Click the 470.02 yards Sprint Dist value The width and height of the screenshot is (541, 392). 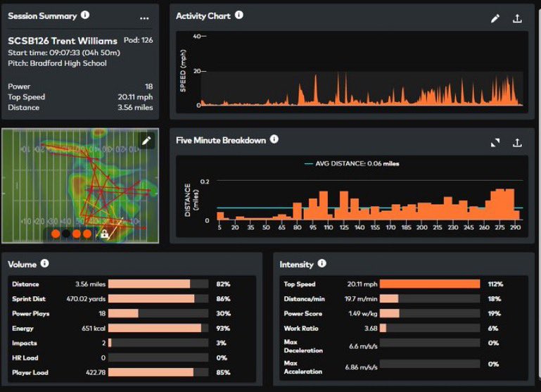[86, 299]
